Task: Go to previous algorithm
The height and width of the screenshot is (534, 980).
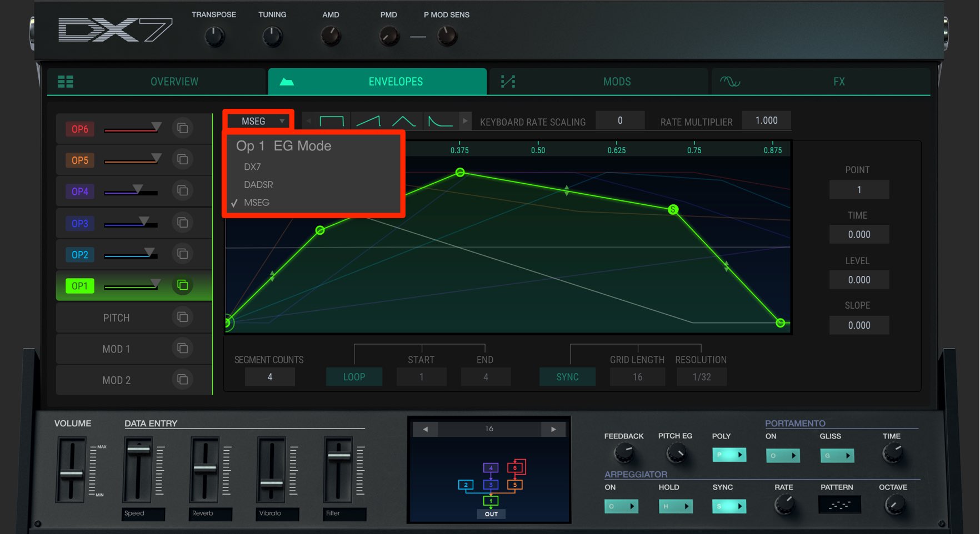Action: pyautogui.click(x=426, y=429)
